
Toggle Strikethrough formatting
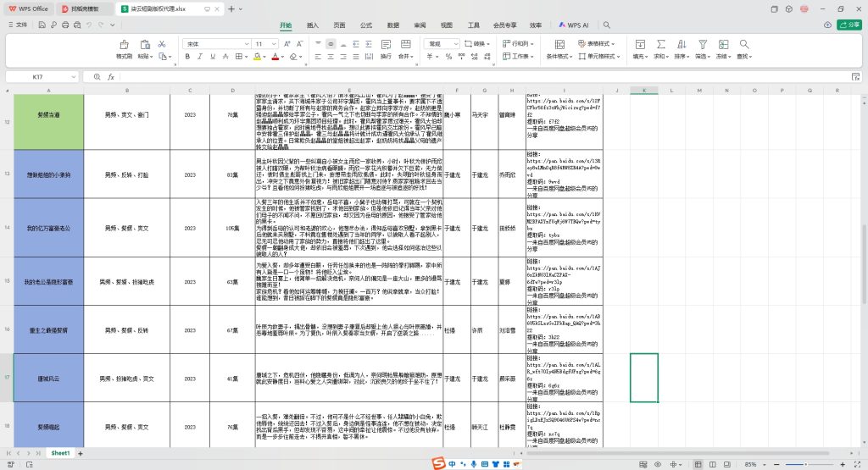(x=225, y=57)
